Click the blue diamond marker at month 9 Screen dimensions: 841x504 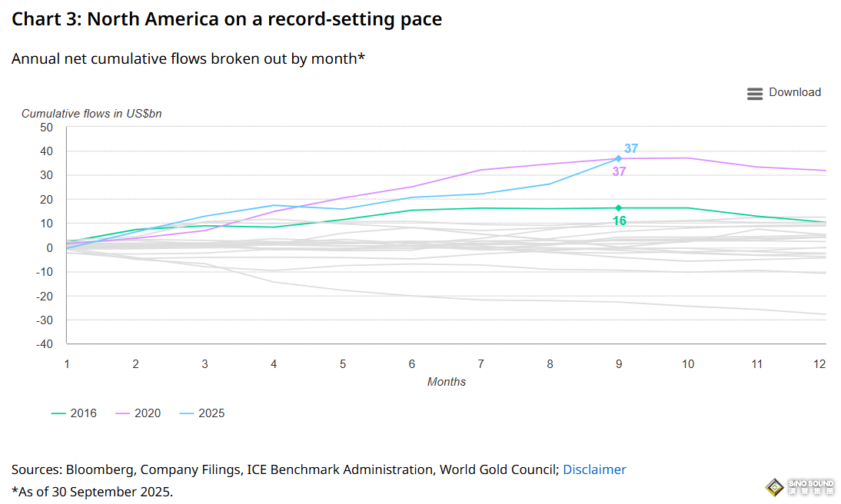pyautogui.click(x=618, y=158)
